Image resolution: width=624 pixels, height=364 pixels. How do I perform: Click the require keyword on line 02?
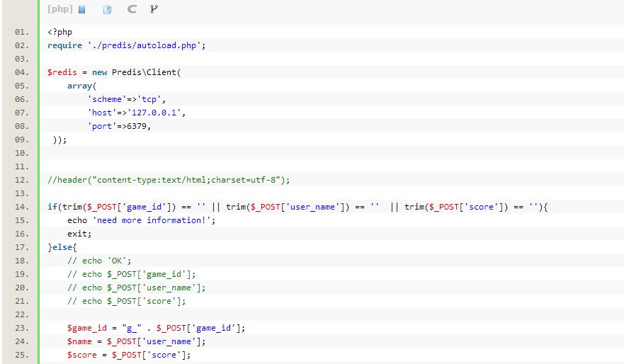pyautogui.click(x=64, y=45)
